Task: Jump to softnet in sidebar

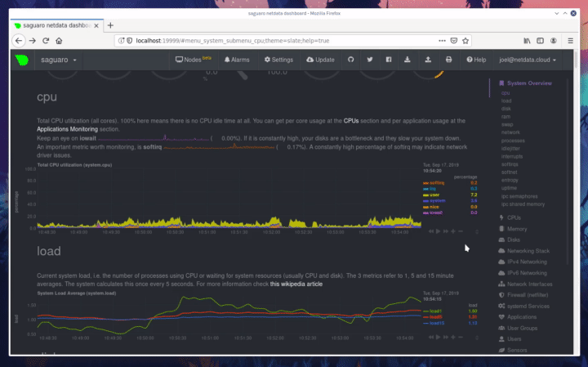Action: 510,172
